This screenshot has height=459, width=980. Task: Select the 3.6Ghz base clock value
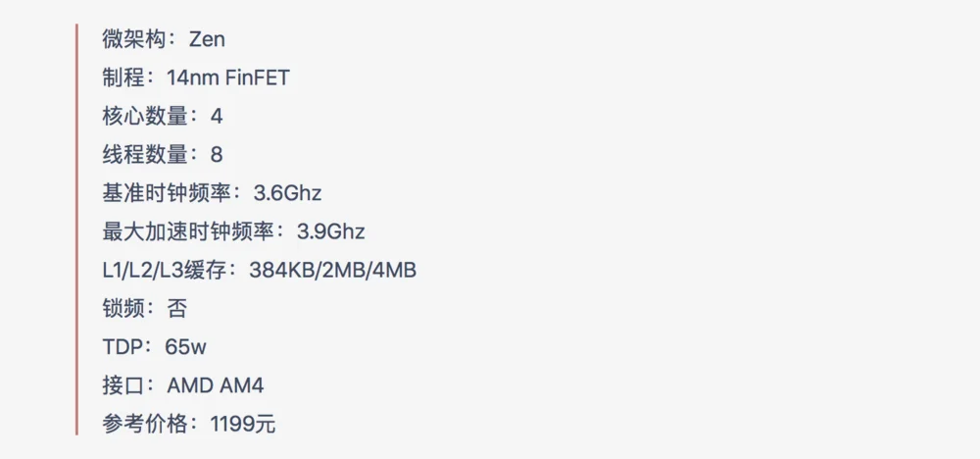pos(287,193)
